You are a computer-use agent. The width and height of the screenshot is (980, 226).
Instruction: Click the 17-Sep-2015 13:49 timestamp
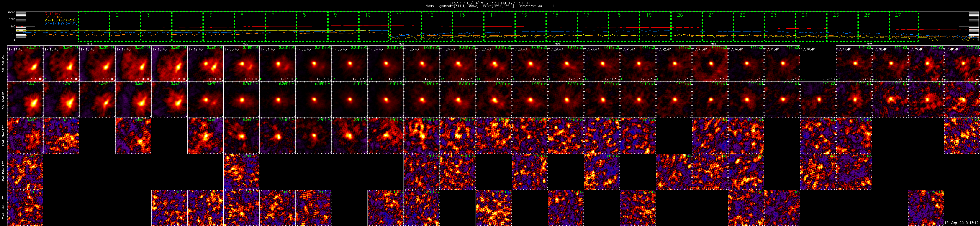tap(961, 223)
